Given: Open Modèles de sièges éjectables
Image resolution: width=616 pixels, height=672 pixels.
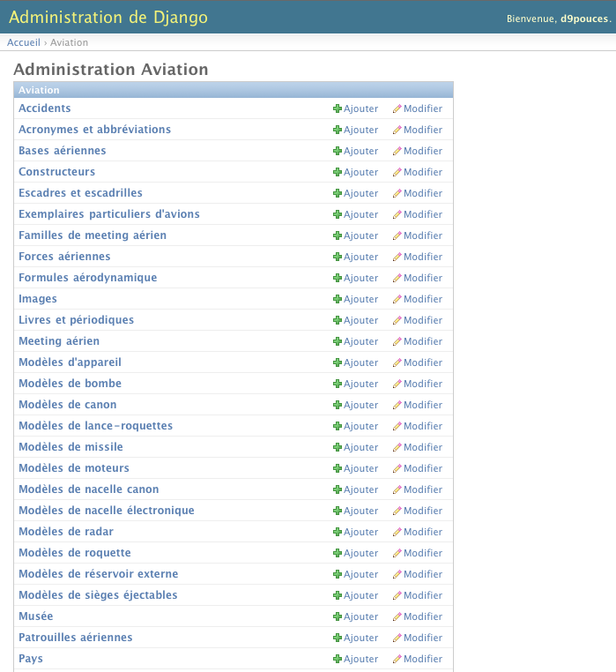Looking at the screenshot, I should [98, 595].
